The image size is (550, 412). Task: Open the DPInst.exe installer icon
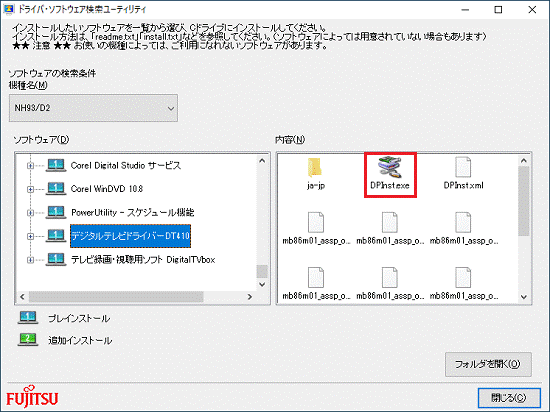click(390, 167)
